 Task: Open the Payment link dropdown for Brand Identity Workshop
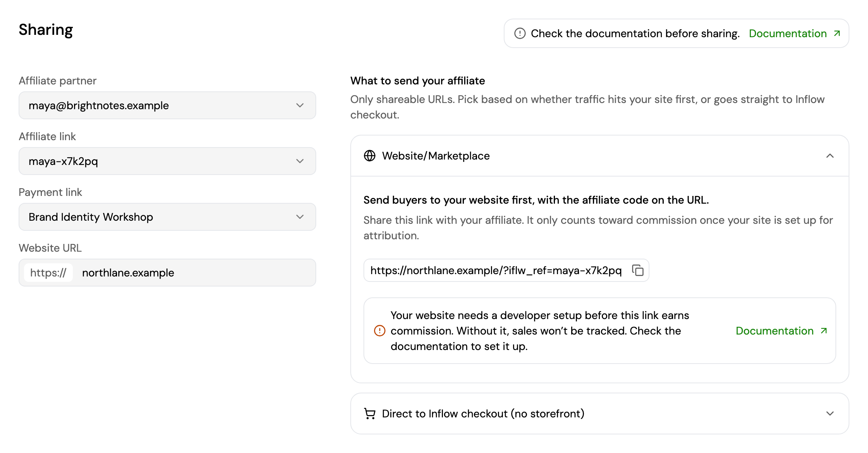167,217
